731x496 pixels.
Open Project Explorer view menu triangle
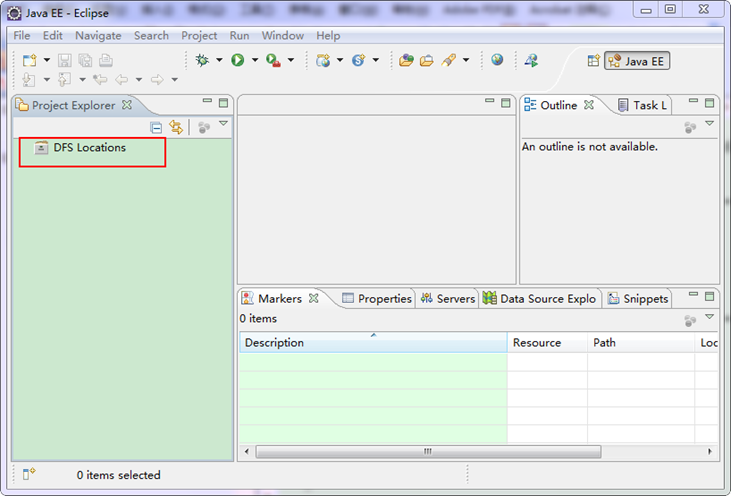pos(223,124)
